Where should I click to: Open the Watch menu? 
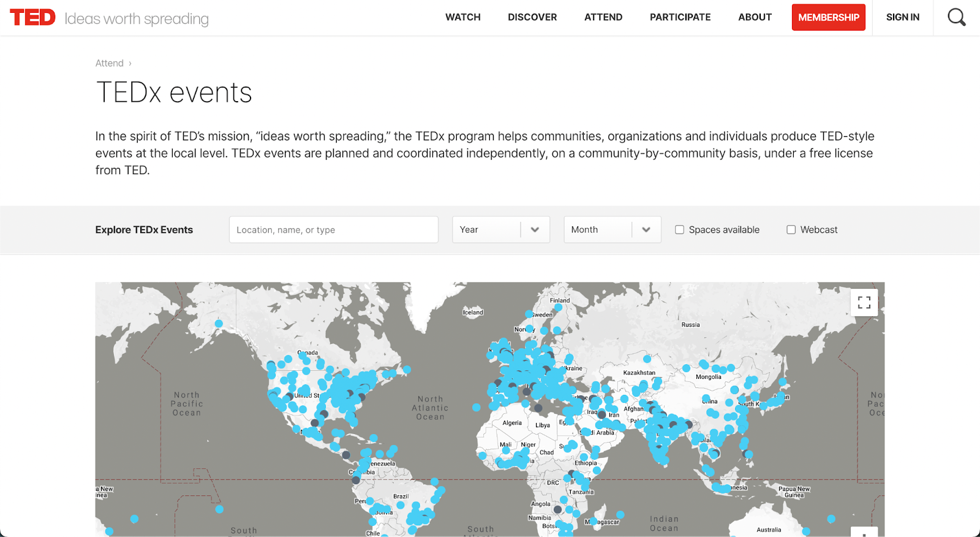[463, 17]
